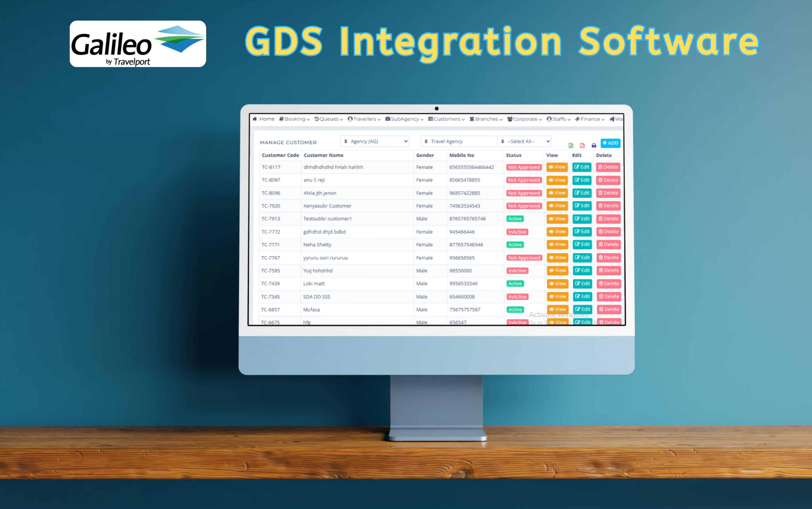Viewport: 812px width, 509px height.
Task: Click the Travel Agency input field
Action: tap(458, 141)
